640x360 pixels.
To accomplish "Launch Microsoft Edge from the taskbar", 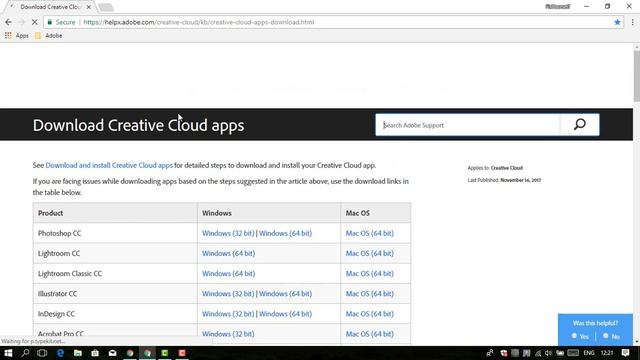I will [x=60, y=353].
